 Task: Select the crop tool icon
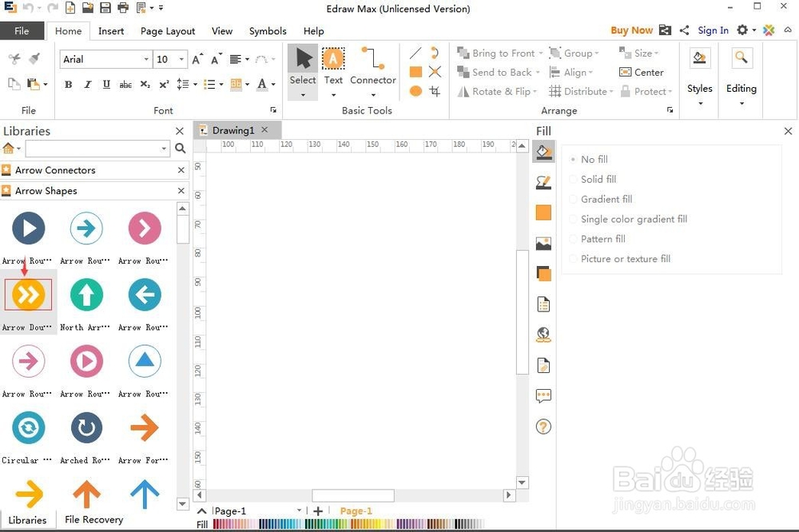click(435, 91)
